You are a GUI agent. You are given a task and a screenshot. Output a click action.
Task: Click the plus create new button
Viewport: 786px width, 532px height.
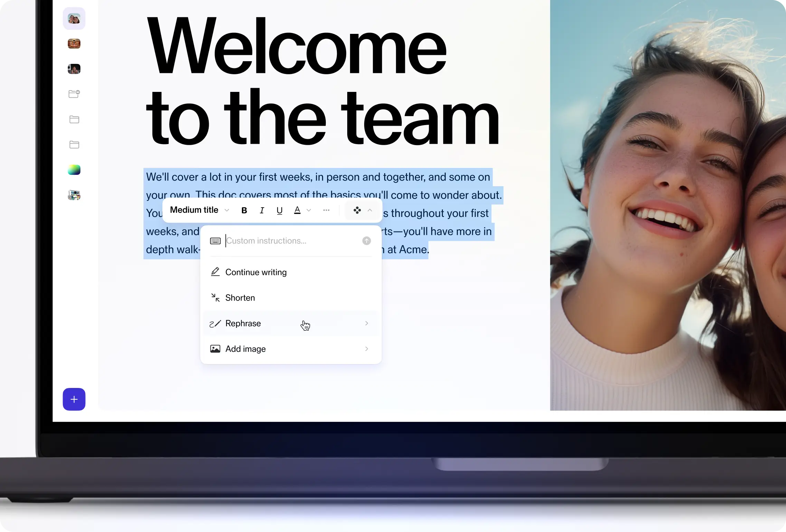point(74,399)
